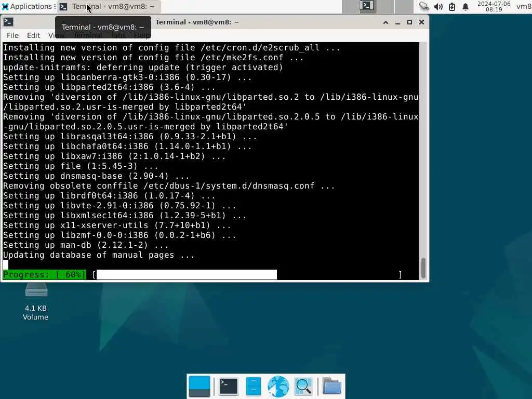This screenshot has width=532, height=399.
Task: Open the Edit menu in Terminal
Action: pos(33,35)
